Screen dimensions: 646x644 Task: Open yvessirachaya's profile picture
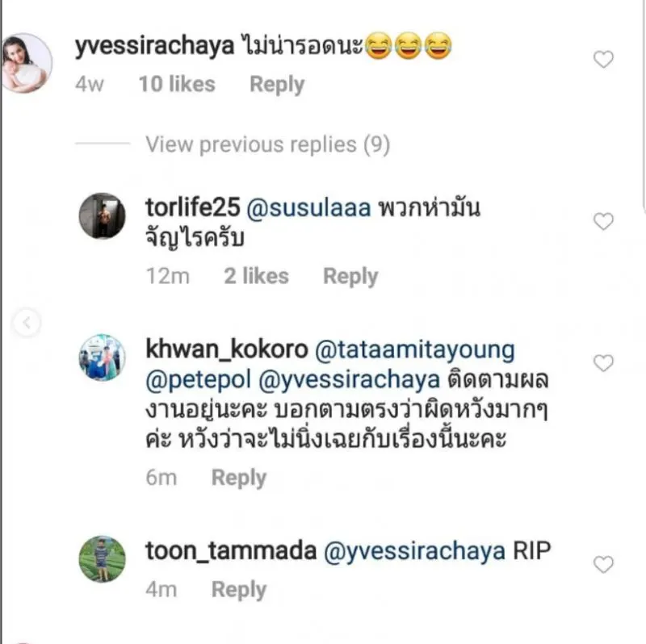tap(27, 64)
